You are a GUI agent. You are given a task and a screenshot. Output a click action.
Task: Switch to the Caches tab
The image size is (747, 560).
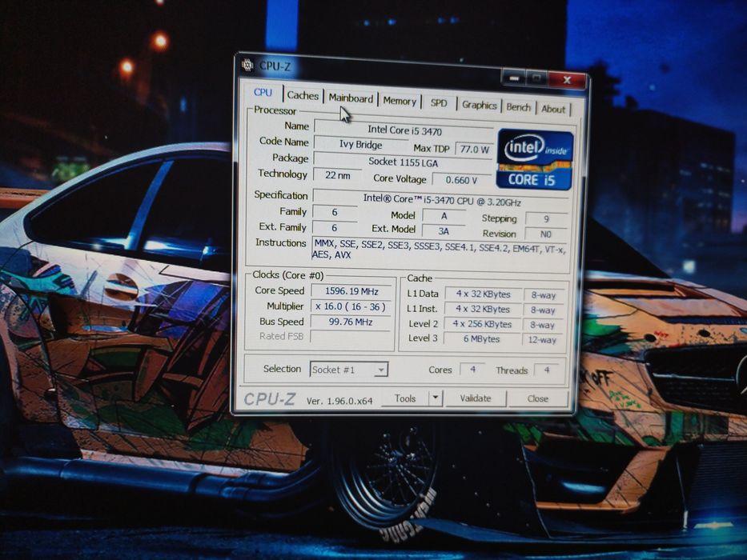[303, 95]
